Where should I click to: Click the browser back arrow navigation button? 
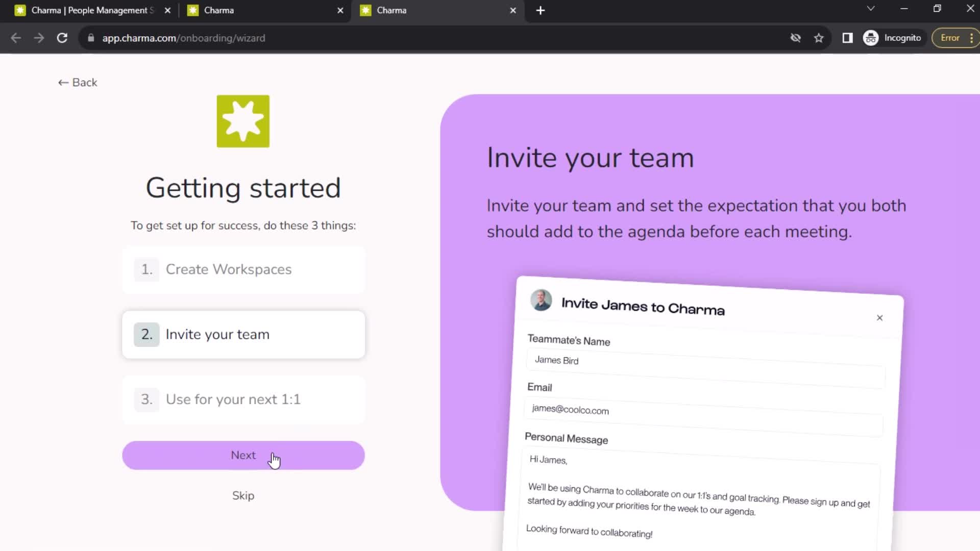(x=16, y=38)
